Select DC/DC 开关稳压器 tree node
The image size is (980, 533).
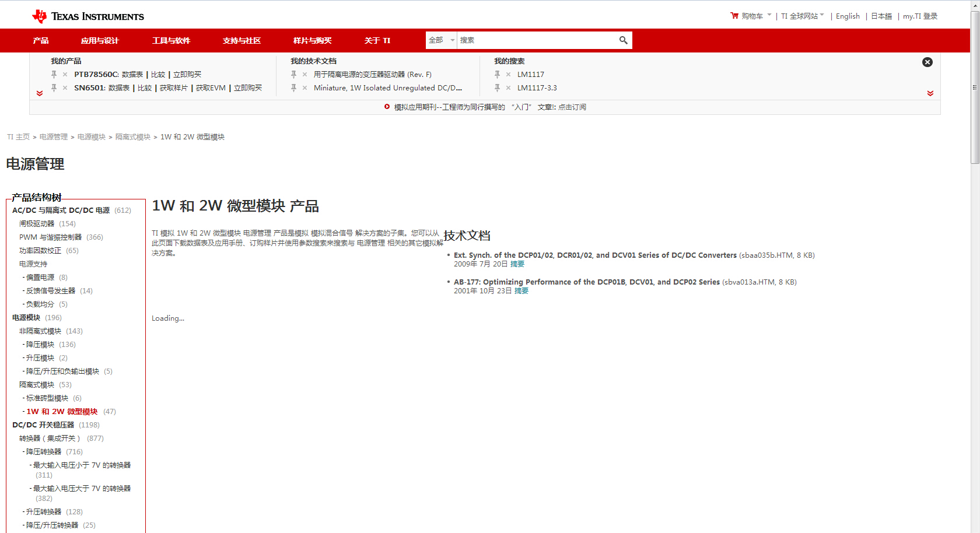pyautogui.click(x=43, y=425)
